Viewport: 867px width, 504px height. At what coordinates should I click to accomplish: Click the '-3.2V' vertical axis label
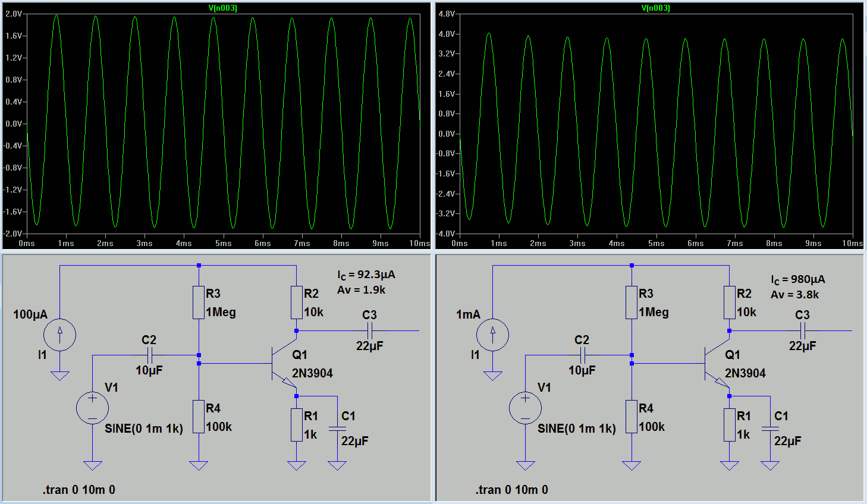point(445,213)
